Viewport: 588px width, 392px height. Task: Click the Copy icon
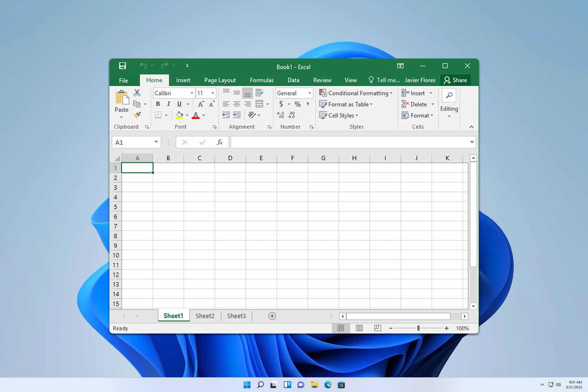(x=137, y=104)
